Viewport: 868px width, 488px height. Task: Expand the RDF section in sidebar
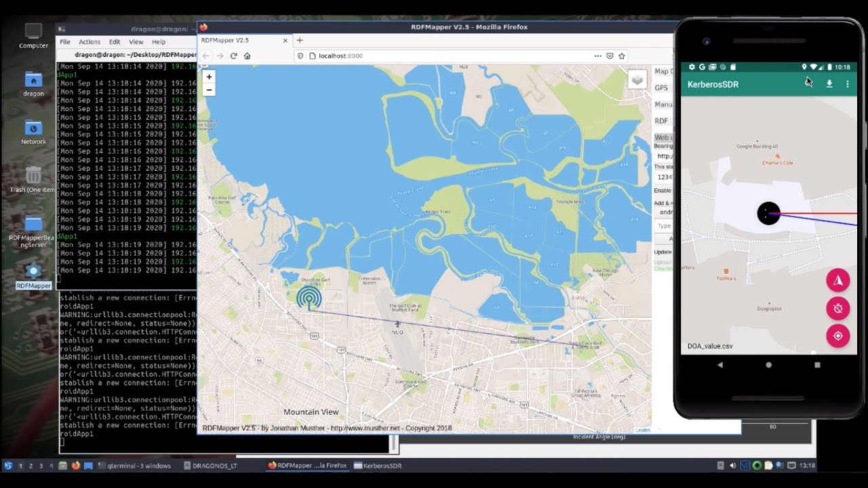click(x=661, y=121)
